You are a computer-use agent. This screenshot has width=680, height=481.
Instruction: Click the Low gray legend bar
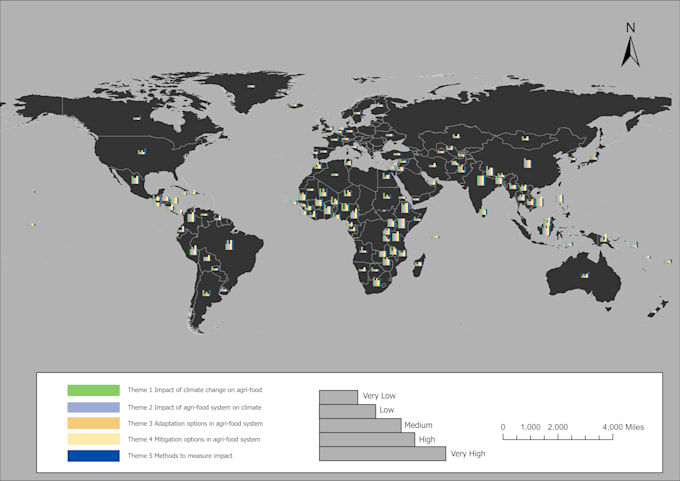[347, 411]
